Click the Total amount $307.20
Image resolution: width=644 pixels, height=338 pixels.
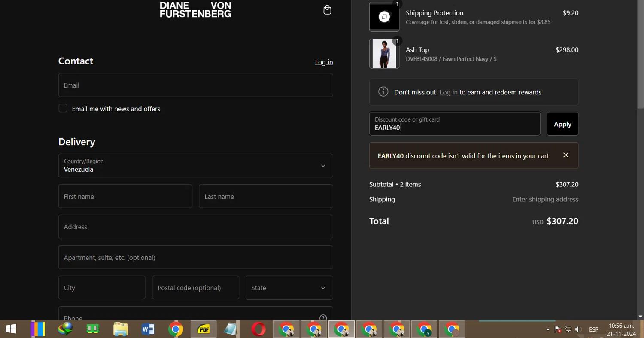click(x=562, y=221)
